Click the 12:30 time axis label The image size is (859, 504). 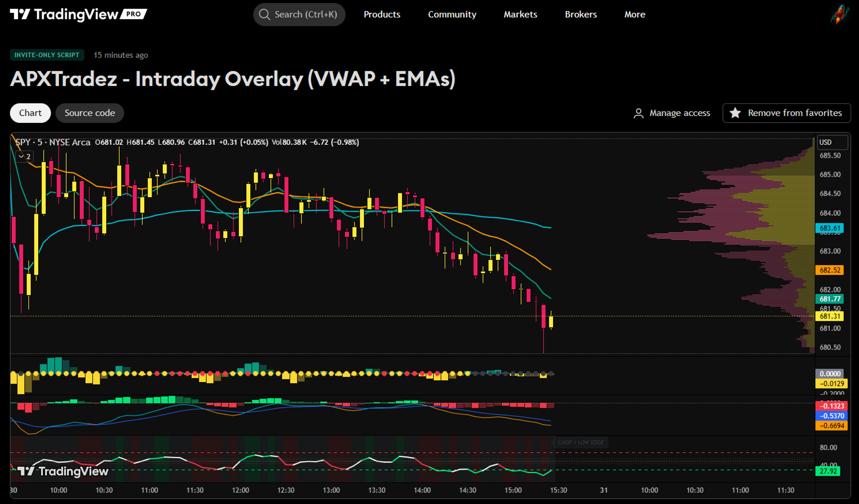(x=286, y=490)
